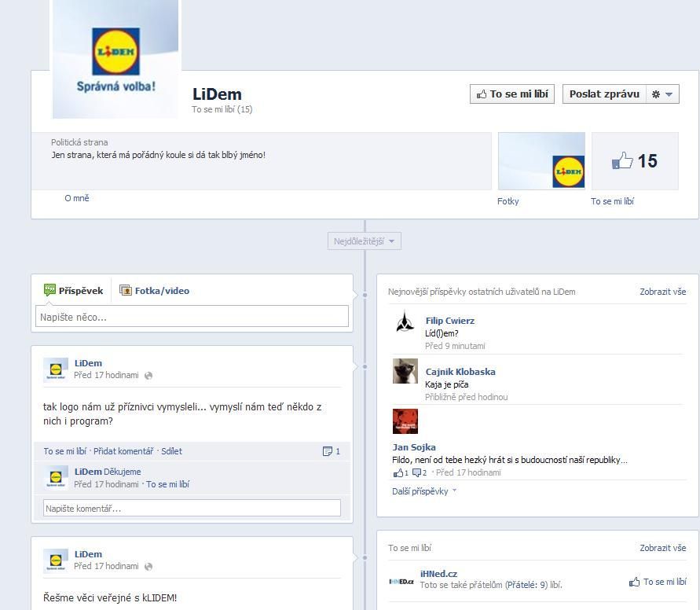Click the Poslat zprávu button
The image size is (700, 610).
pos(604,94)
